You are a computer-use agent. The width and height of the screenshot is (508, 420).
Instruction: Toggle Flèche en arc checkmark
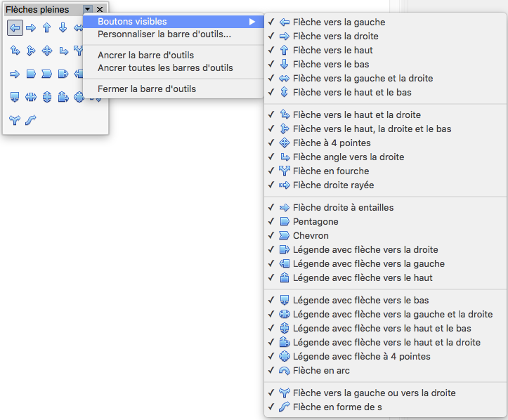point(385,370)
